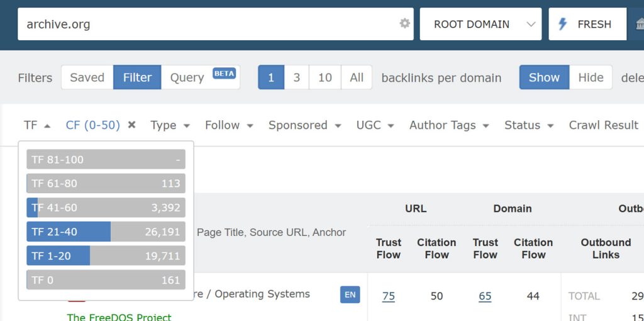Collapse the TF filter dropdown
Screen dimensions: 644x321
(37, 125)
